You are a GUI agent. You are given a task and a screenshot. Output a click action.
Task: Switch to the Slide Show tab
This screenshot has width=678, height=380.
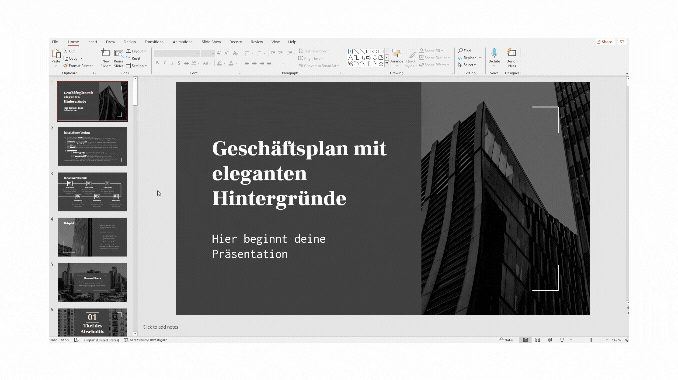coord(211,42)
